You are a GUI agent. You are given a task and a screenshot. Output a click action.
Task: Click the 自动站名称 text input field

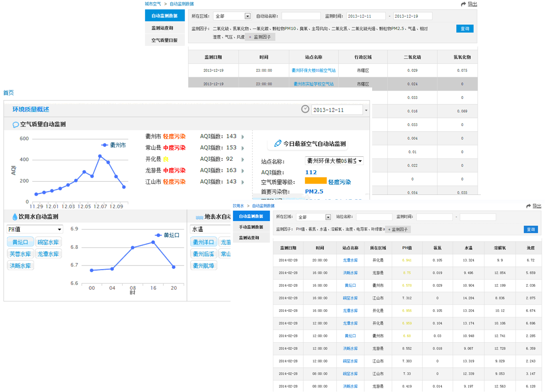point(301,16)
